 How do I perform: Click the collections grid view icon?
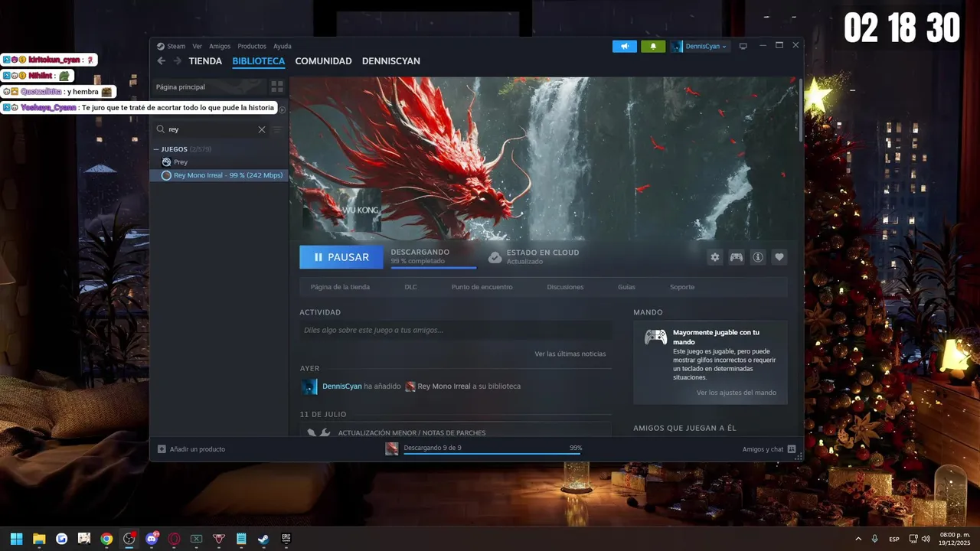click(277, 86)
